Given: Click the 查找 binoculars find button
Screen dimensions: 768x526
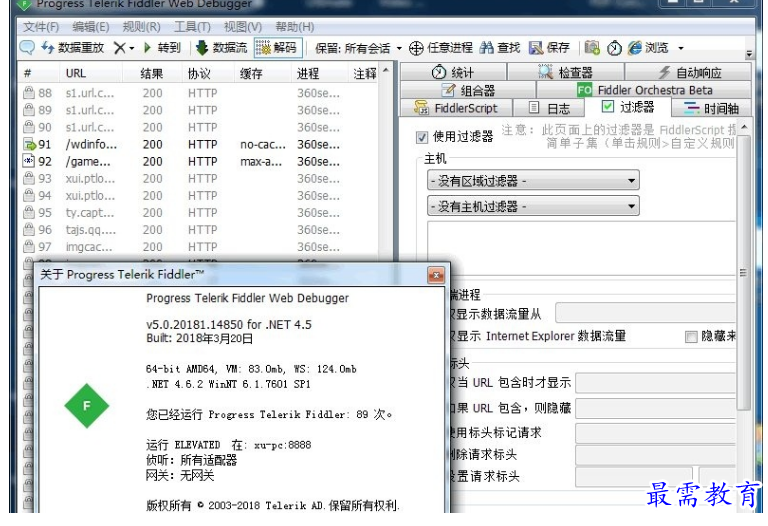Looking at the screenshot, I should click(500, 48).
